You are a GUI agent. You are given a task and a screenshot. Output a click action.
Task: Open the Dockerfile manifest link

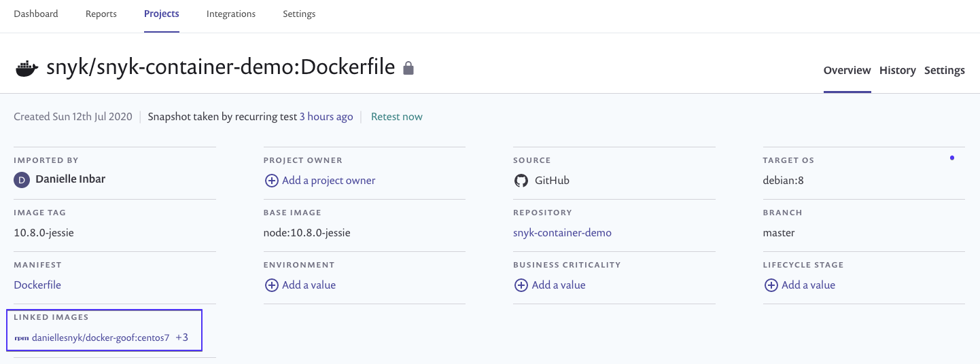click(x=37, y=285)
